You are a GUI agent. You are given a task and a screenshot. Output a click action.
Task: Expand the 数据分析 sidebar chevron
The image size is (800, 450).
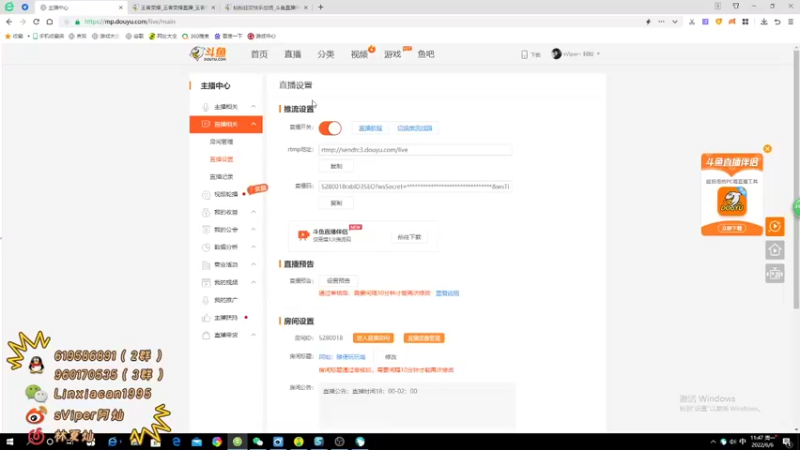[254, 247]
